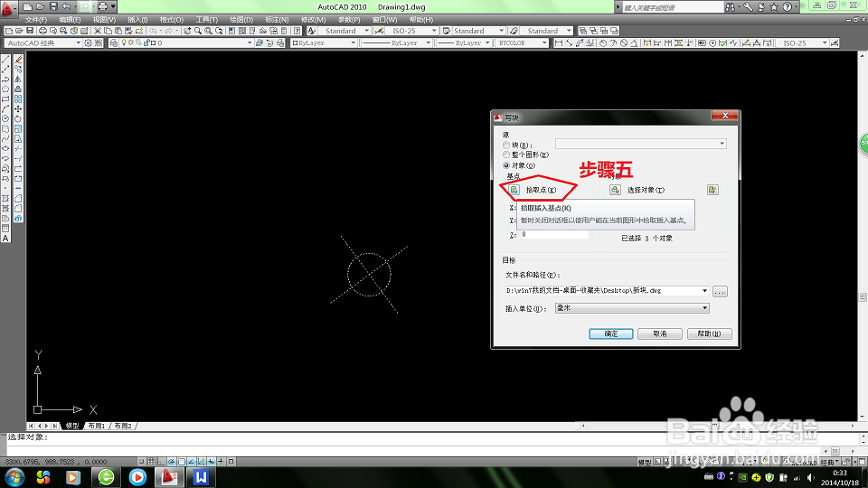Click the Zoom Realtime magnifier icon
This screenshot has width=868, height=488.
[198, 31]
